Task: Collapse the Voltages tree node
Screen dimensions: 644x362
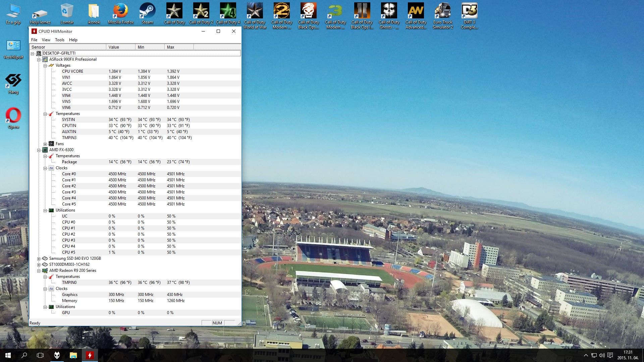Action: pyautogui.click(x=45, y=65)
